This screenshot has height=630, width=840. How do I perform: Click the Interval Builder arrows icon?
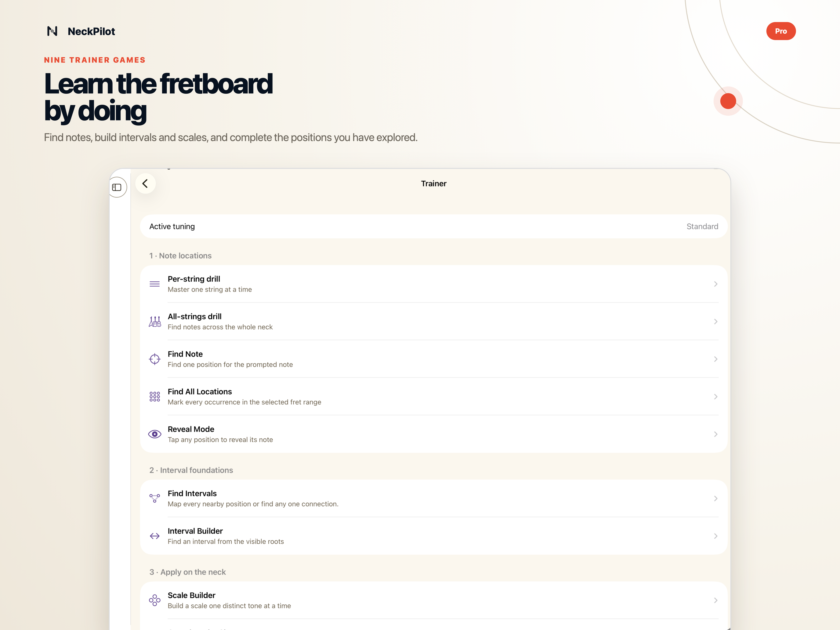154,536
